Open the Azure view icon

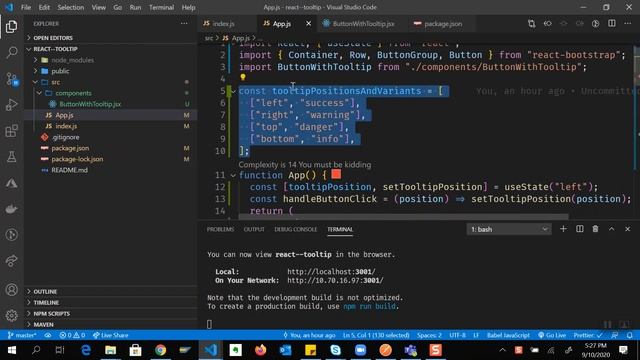click(x=11, y=183)
